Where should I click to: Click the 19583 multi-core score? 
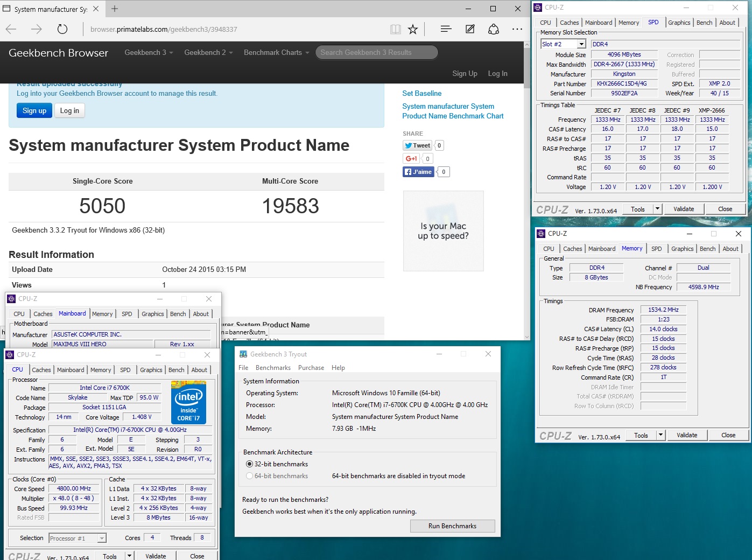tap(290, 206)
